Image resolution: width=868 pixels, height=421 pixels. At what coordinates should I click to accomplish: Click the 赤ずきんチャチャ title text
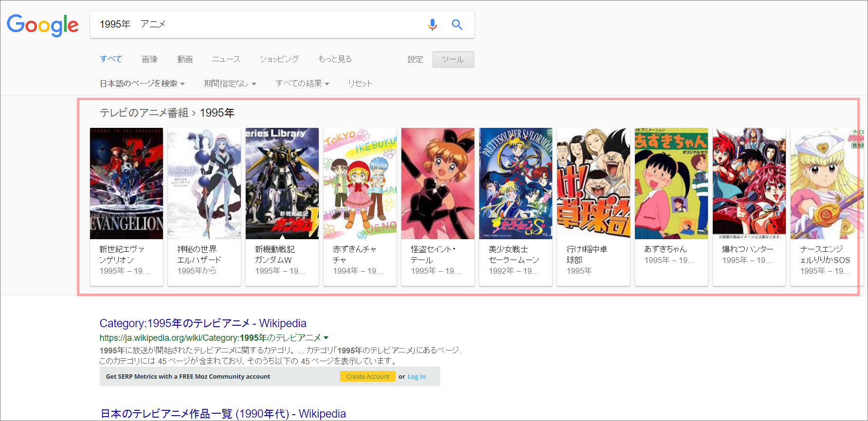coord(355,254)
